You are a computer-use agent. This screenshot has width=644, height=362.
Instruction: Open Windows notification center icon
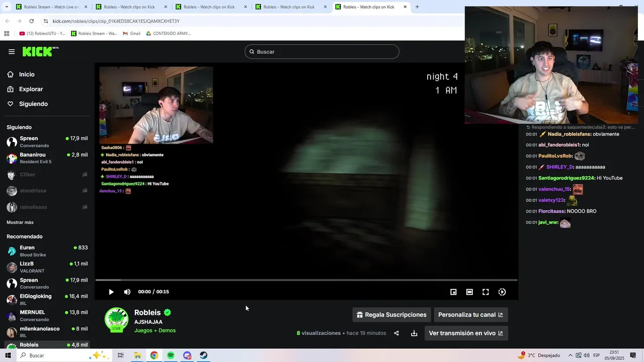pos(633,355)
